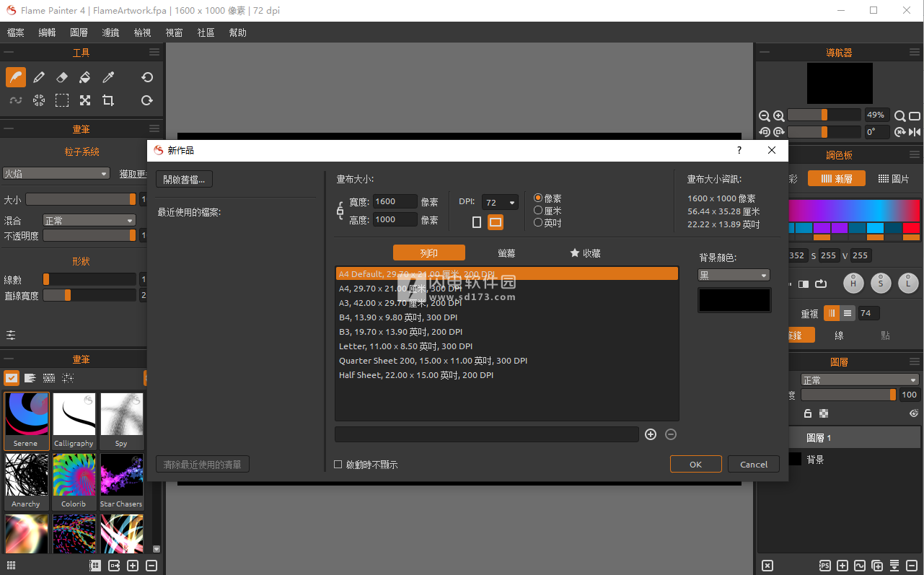Remove preset with minus icon in dialog
Image resolution: width=924 pixels, height=575 pixels.
click(x=671, y=434)
